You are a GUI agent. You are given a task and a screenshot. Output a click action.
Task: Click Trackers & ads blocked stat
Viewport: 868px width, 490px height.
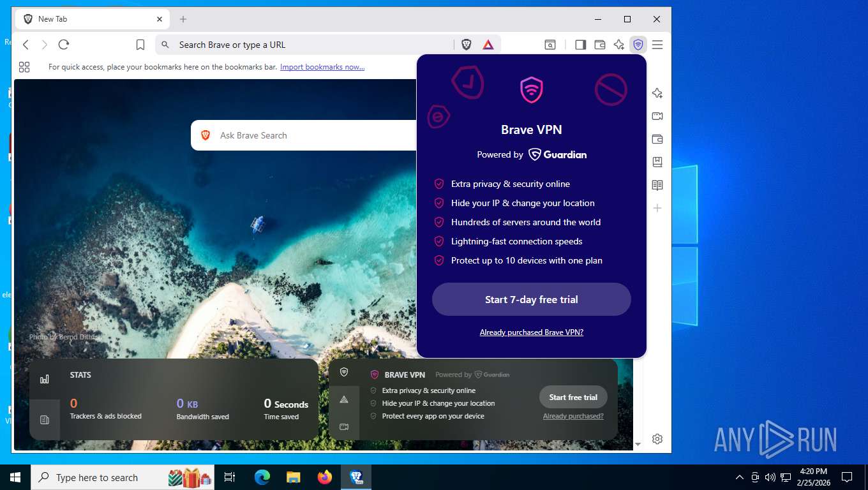106,410
